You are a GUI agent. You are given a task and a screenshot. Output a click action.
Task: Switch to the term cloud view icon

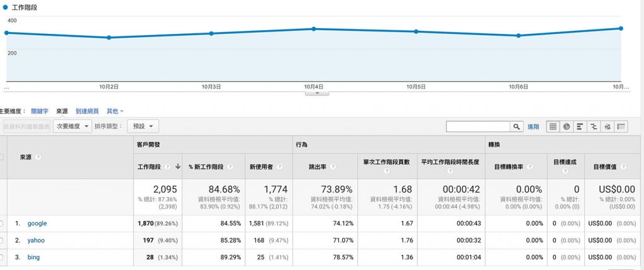tap(608, 127)
